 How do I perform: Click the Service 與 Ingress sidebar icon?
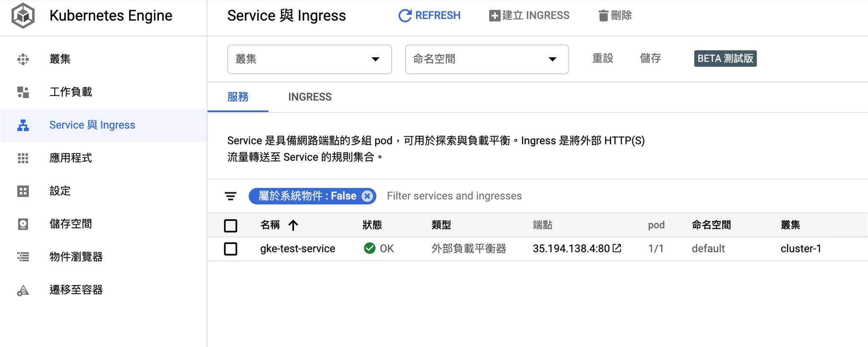(x=23, y=125)
